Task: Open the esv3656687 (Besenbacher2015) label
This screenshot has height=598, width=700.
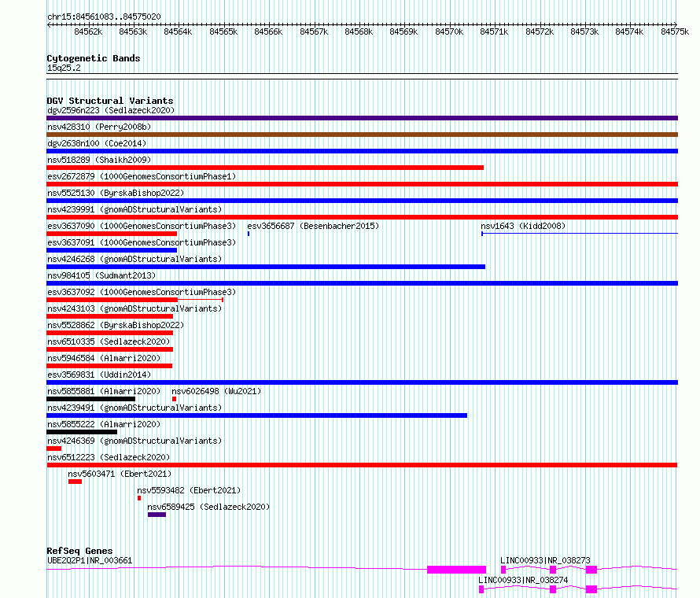Action: pyautogui.click(x=313, y=226)
